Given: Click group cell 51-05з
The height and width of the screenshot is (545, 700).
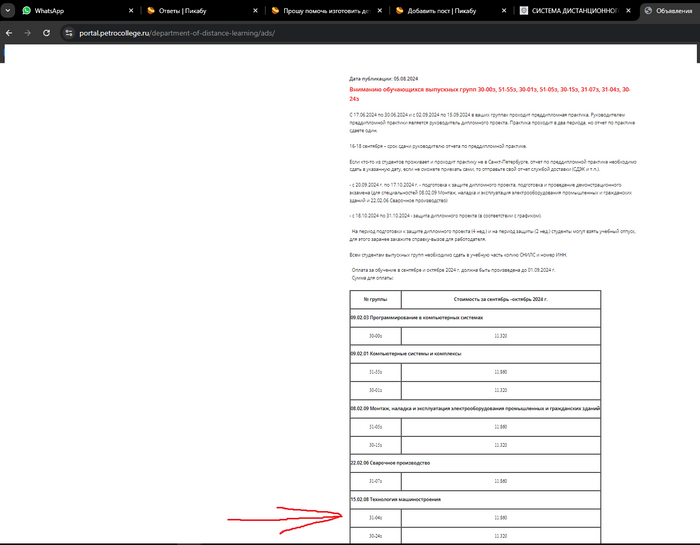Looking at the screenshot, I should click(x=375, y=427).
